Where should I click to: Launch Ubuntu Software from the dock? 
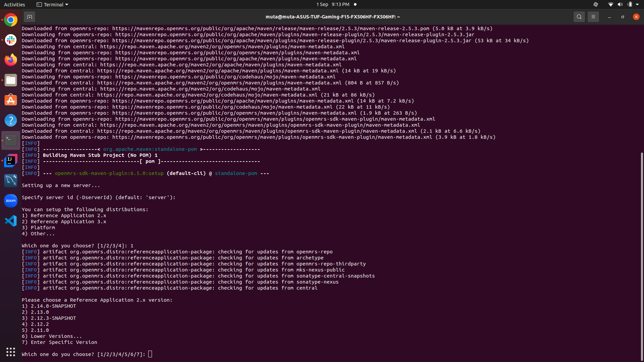(11, 100)
